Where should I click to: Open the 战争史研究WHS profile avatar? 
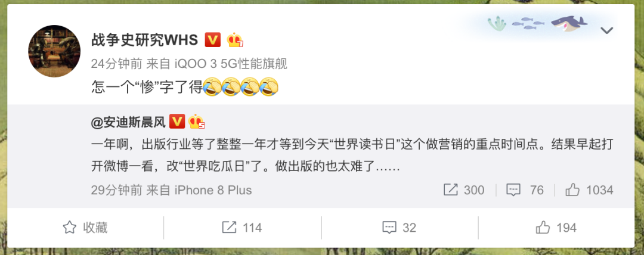pyautogui.click(x=54, y=51)
